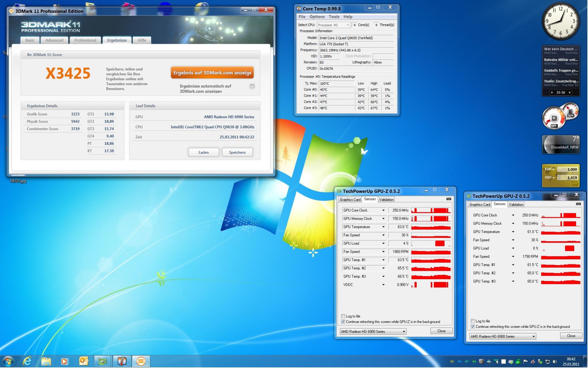
Task: Open Windows Media Player from the taskbar
Action: (x=65, y=361)
